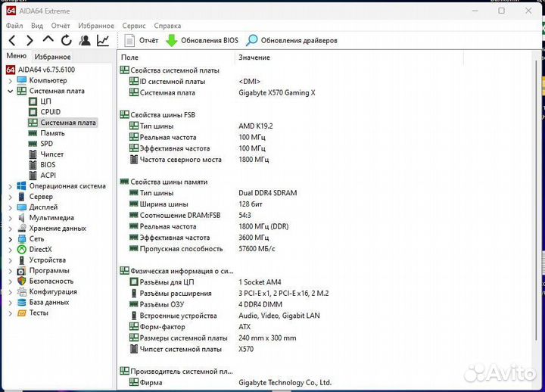Expand the Сервер node
This screenshot has height=392, width=545.
10,197
